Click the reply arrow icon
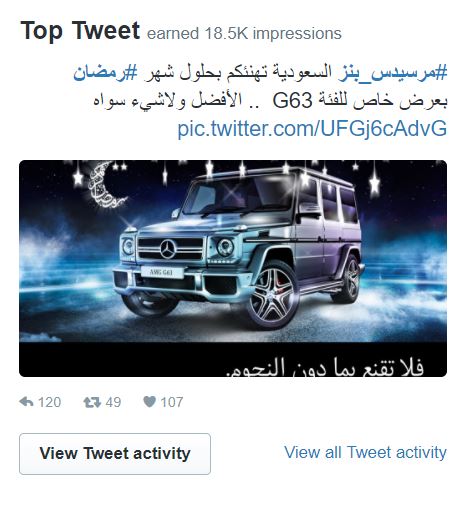 (26, 402)
